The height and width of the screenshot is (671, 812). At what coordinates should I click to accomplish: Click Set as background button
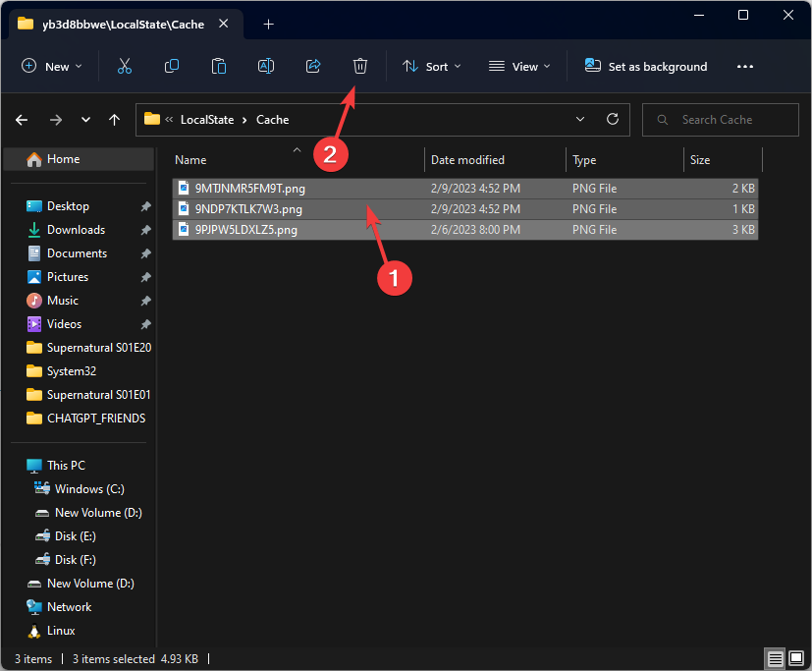pos(646,66)
